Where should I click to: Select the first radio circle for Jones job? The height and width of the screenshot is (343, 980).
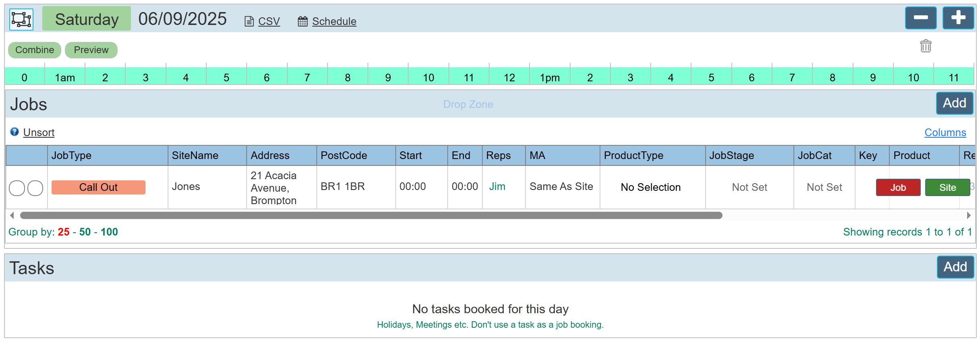pyautogui.click(x=17, y=188)
